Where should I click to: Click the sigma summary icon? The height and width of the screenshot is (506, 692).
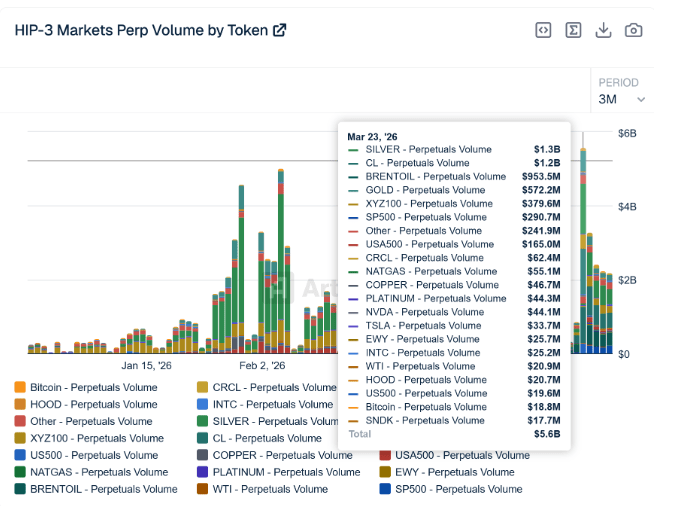573,30
